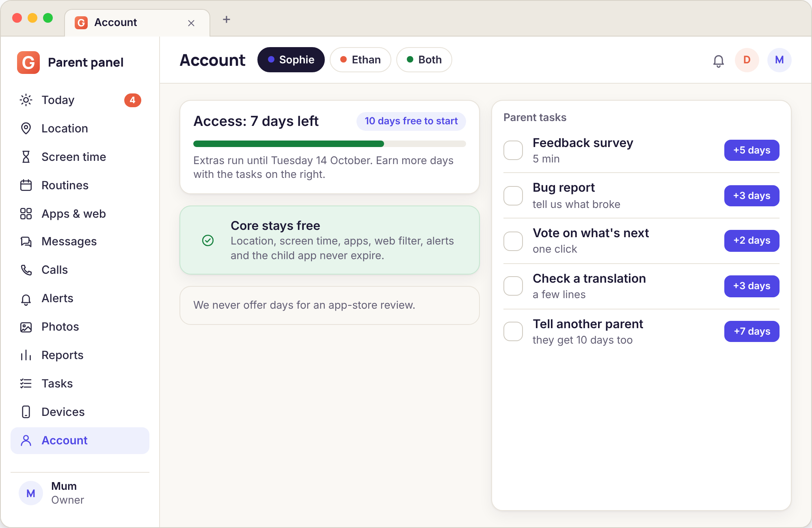812x528 pixels.
Task: Open the Devices phone icon
Action: tap(26, 412)
